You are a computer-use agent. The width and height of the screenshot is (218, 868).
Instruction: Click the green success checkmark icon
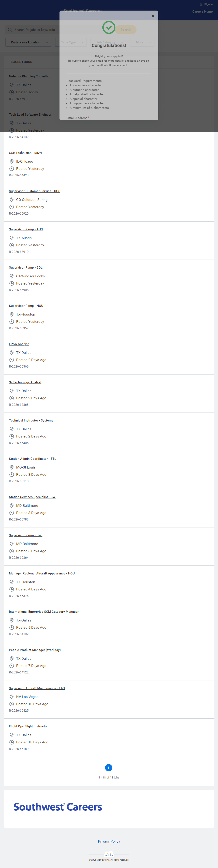coord(109,28)
